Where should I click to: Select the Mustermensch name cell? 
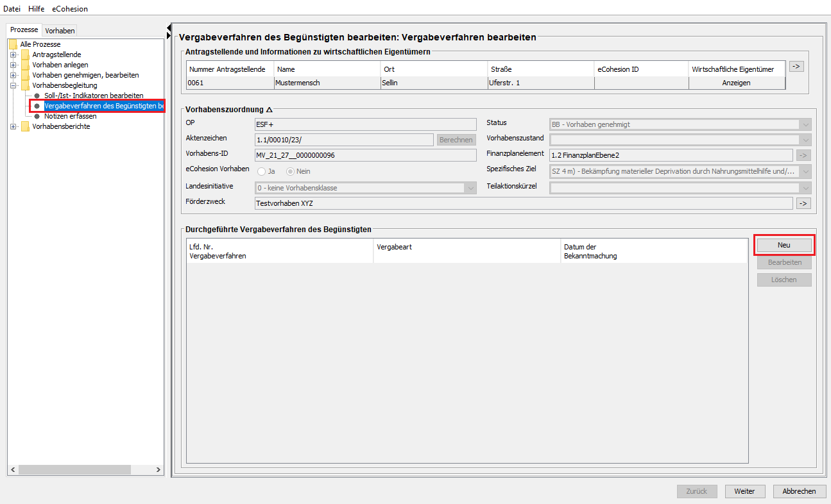327,83
